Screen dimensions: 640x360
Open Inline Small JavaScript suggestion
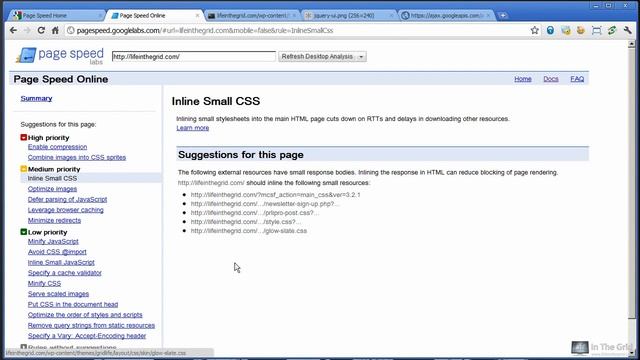61,262
